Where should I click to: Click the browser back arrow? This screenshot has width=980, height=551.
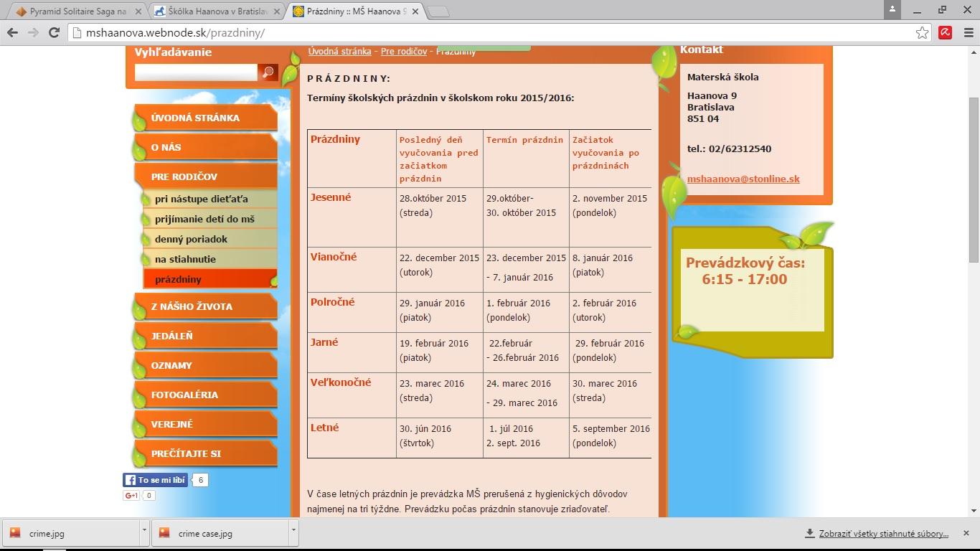[x=12, y=33]
